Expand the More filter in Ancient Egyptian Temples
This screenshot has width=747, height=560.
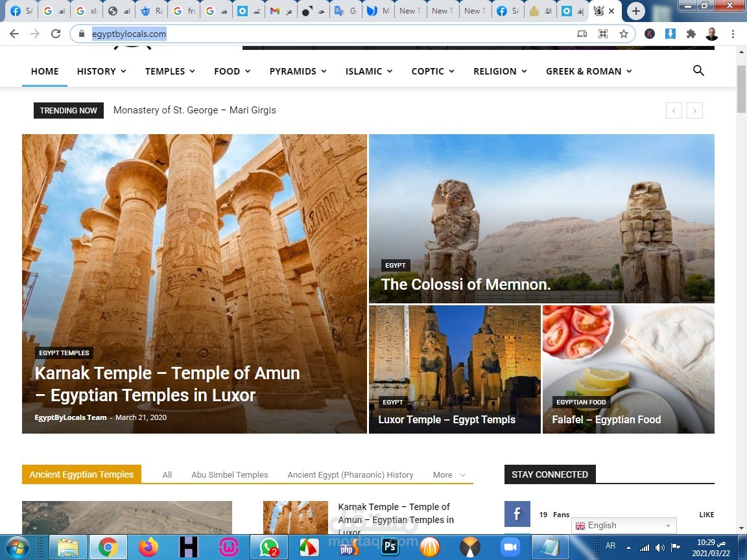pyautogui.click(x=449, y=474)
